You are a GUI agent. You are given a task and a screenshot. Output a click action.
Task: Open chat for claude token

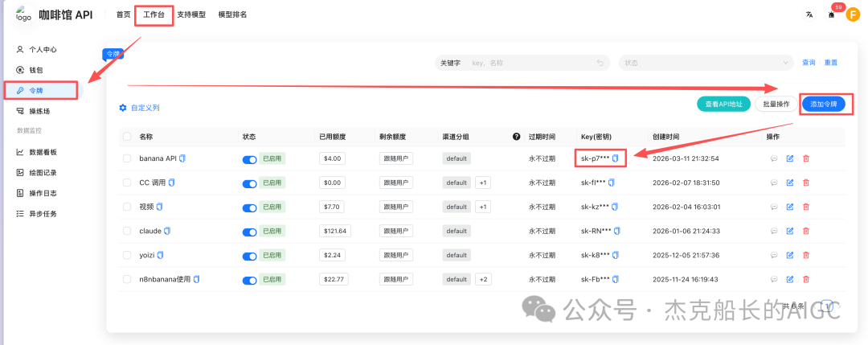pos(774,230)
